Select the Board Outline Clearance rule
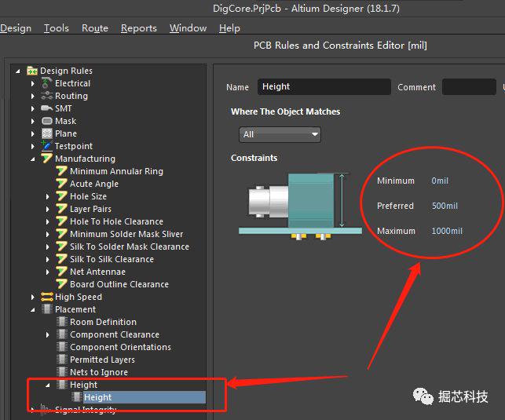 click(119, 284)
